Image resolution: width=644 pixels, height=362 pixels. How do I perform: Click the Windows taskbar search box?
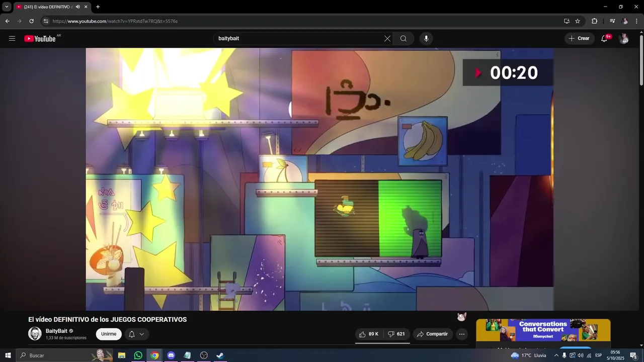(x=64, y=355)
